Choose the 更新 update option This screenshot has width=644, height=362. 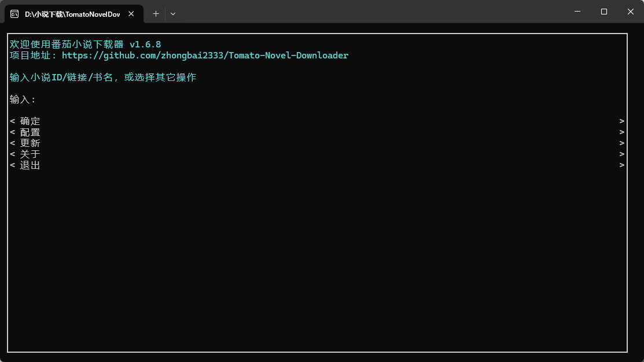317,143
